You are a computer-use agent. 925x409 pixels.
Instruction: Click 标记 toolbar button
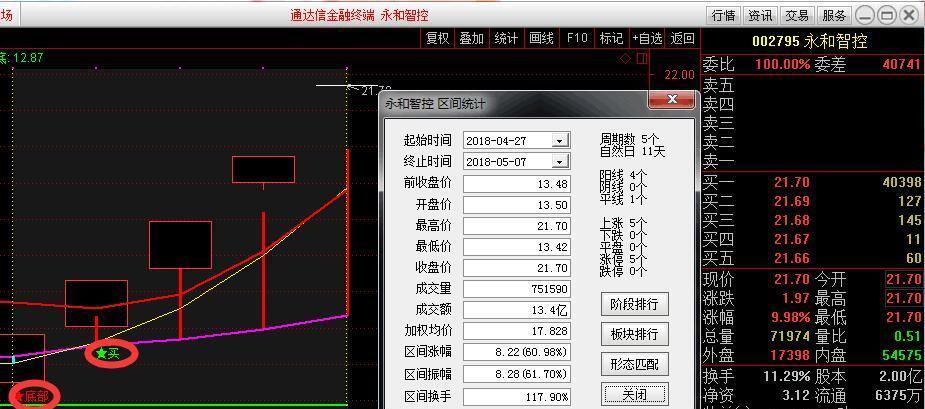611,38
